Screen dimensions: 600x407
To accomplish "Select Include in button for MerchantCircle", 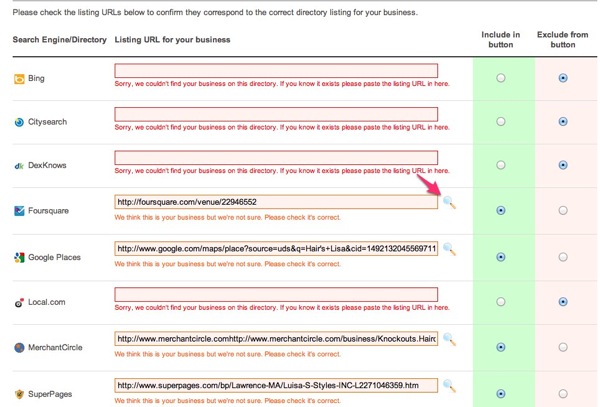I will coord(501,347).
